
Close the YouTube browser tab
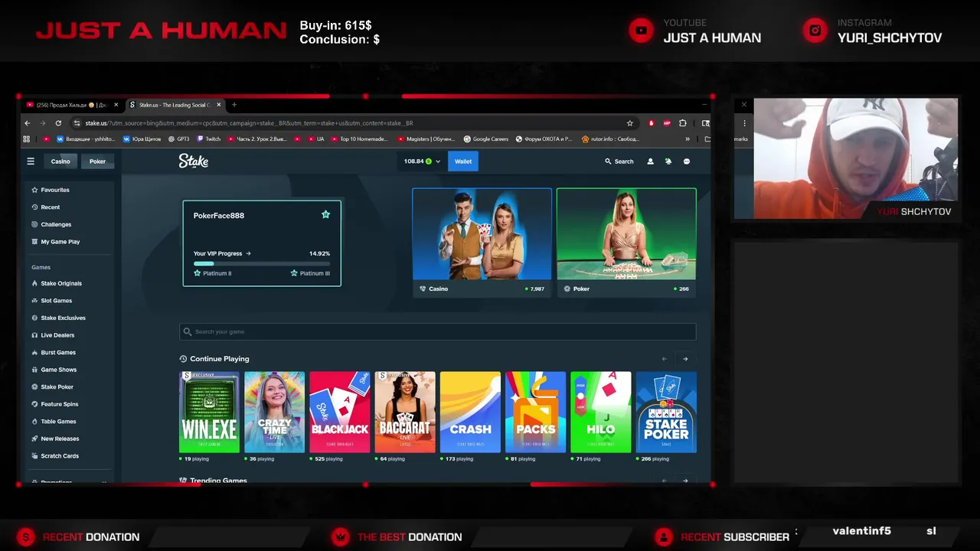click(116, 105)
